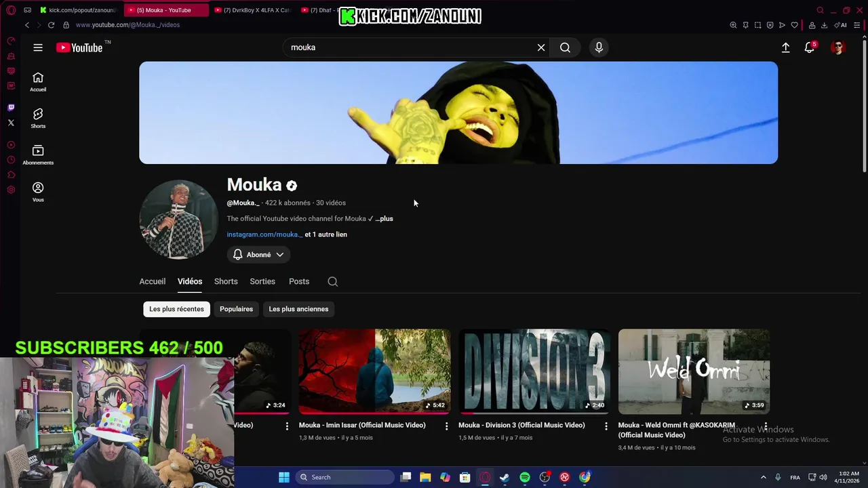The width and height of the screenshot is (868, 488).
Task: Open Opera downloads icon
Action: tap(824, 25)
